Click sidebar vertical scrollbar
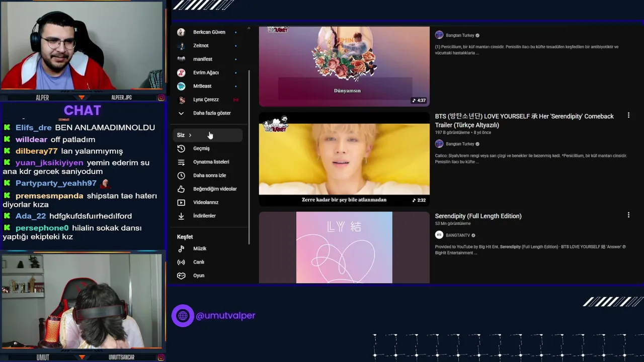Screen dimensions: 644x362 point(249,157)
